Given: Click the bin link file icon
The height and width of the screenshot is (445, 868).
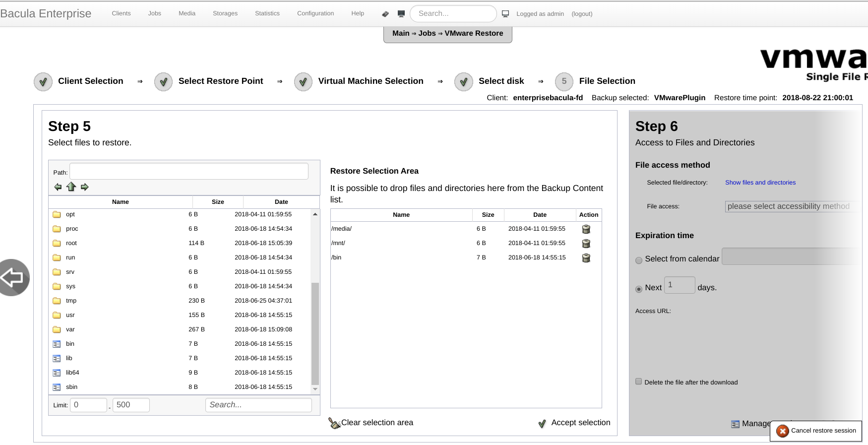Looking at the screenshot, I should (57, 344).
